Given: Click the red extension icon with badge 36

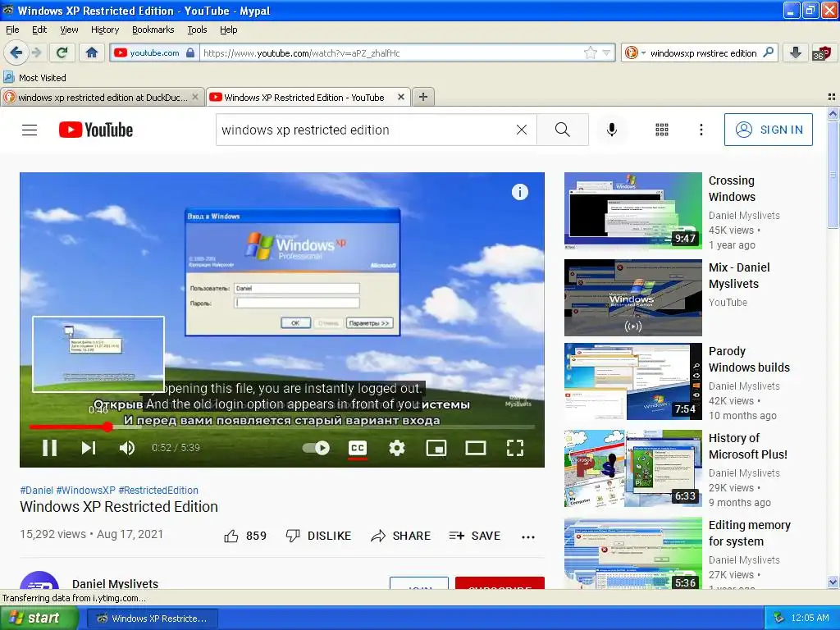Looking at the screenshot, I should coord(821,53).
